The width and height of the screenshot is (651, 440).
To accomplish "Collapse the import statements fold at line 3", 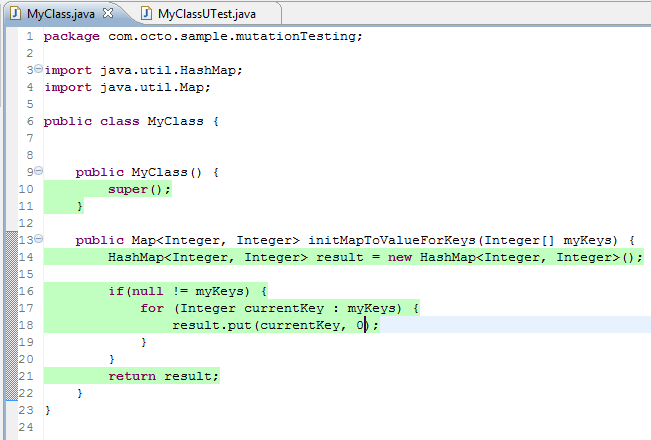I will (x=38, y=70).
